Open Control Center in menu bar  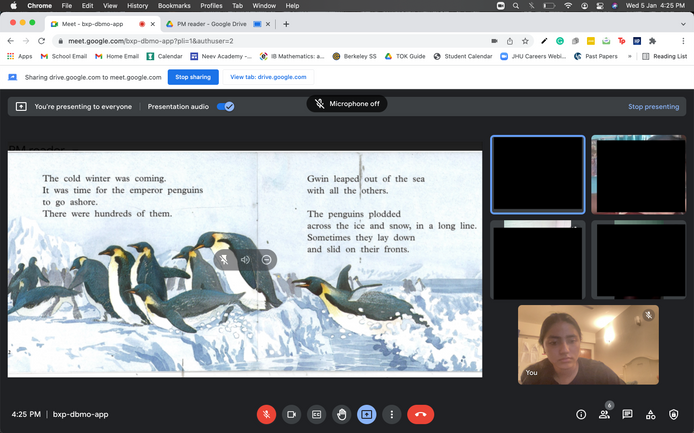[x=600, y=6]
